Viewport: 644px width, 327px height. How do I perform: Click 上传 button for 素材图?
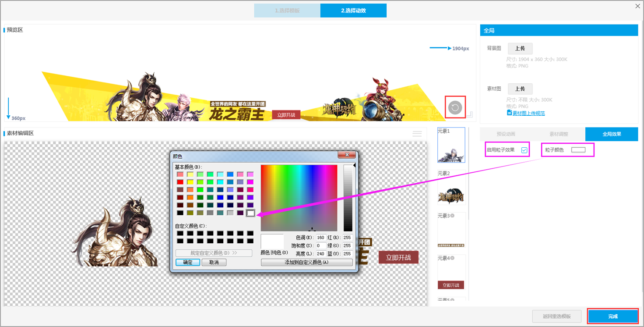[520, 89]
